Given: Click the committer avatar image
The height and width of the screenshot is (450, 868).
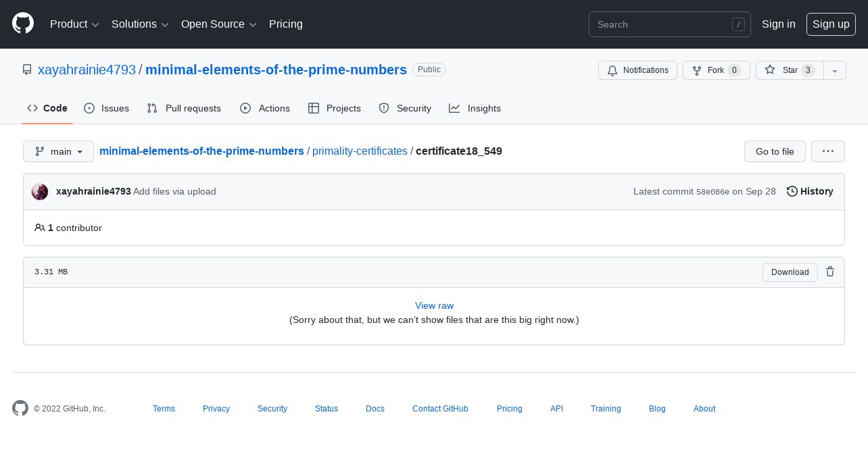Looking at the screenshot, I should coord(40,192).
